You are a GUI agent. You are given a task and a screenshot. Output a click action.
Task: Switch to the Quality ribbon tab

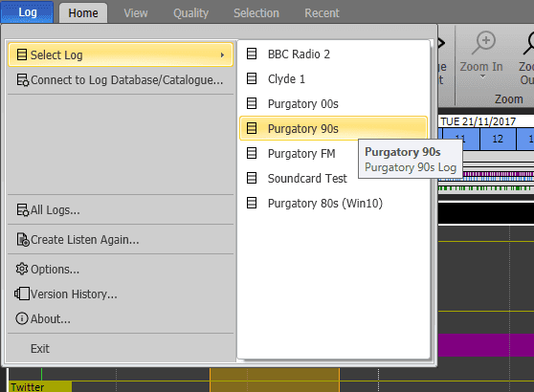point(190,13)
